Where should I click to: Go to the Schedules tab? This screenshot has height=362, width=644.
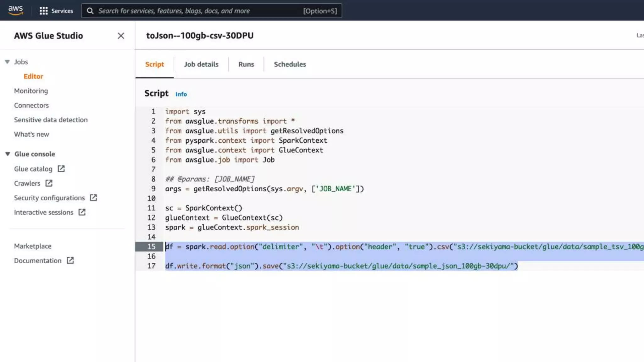click(290, 64)
